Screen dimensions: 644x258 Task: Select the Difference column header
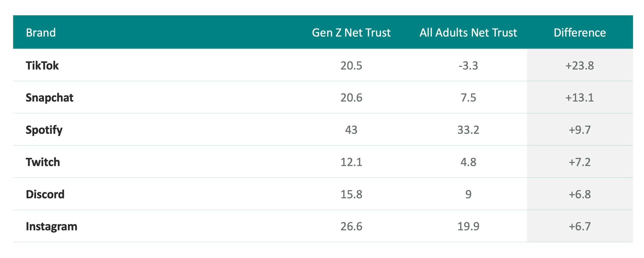point(580,33)
